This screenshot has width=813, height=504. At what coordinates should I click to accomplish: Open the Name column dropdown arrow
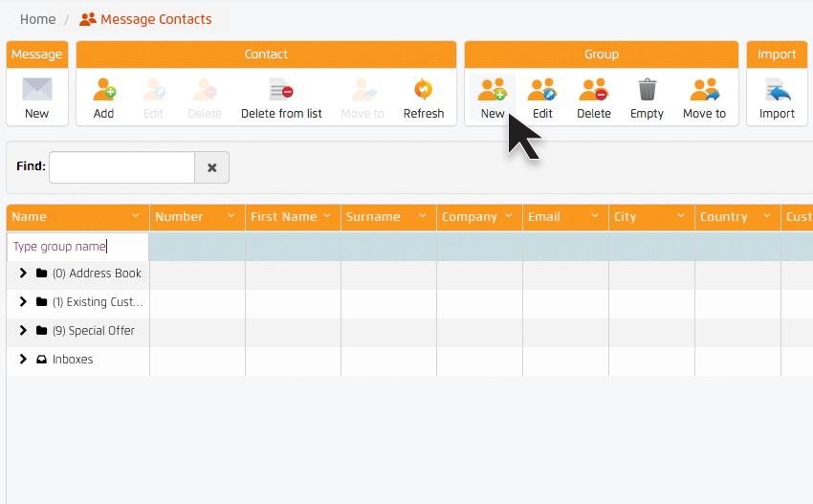[136, 216]
